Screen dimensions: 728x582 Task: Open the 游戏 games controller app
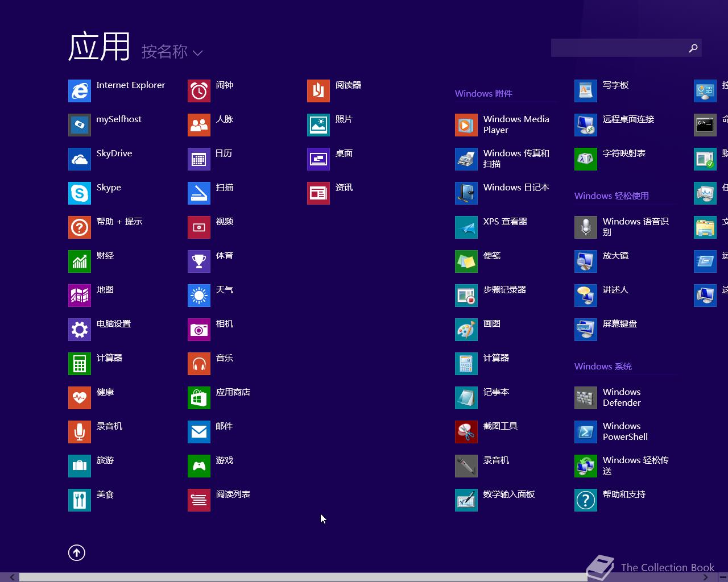tap(199, 466)
